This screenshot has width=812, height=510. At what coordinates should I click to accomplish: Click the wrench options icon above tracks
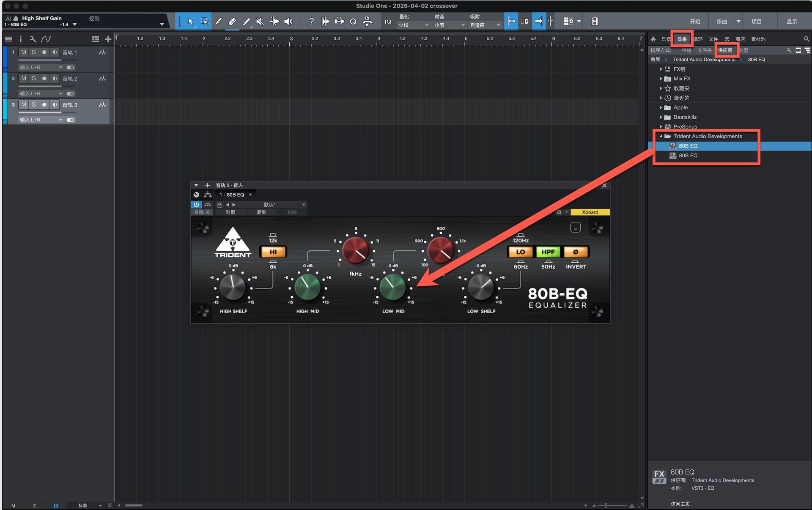33,39
